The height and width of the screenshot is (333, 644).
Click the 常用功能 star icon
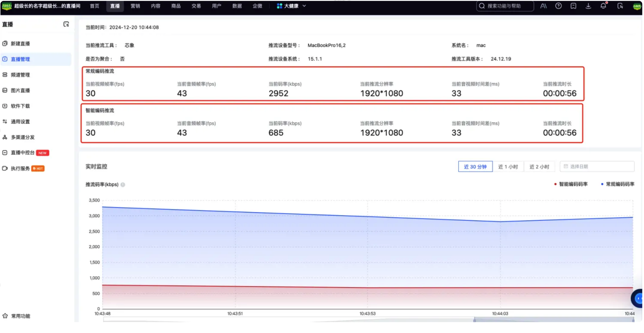5,316
